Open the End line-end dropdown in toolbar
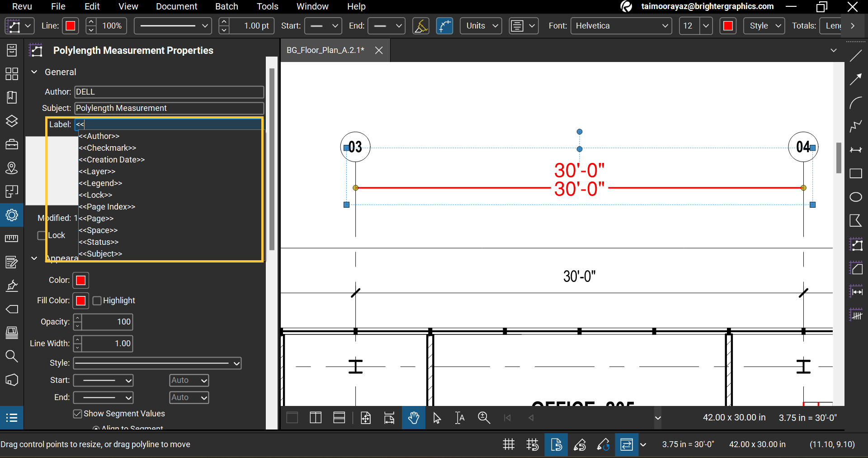Viewport: 868px width, 458px height. (386, 26)
